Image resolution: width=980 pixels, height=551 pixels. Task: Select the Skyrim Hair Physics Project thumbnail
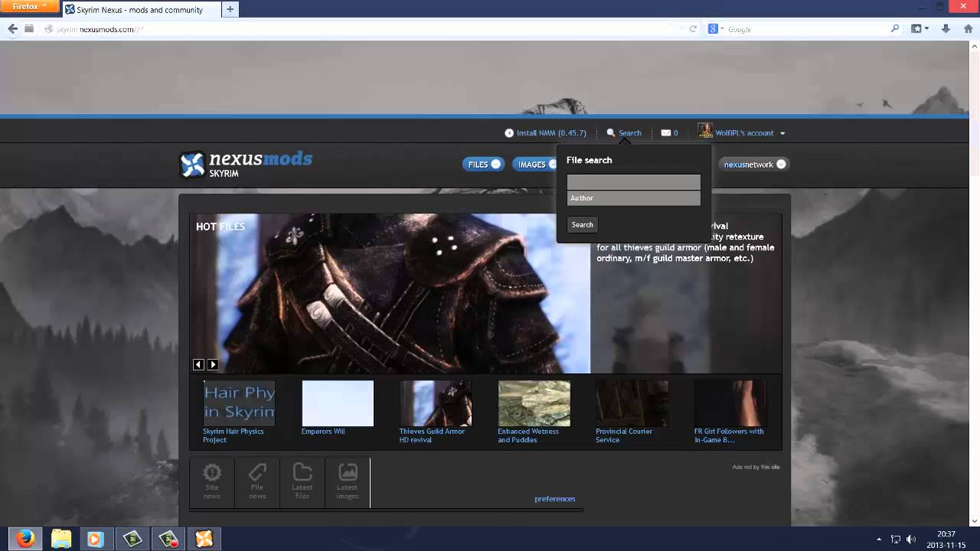click(239, 403)
